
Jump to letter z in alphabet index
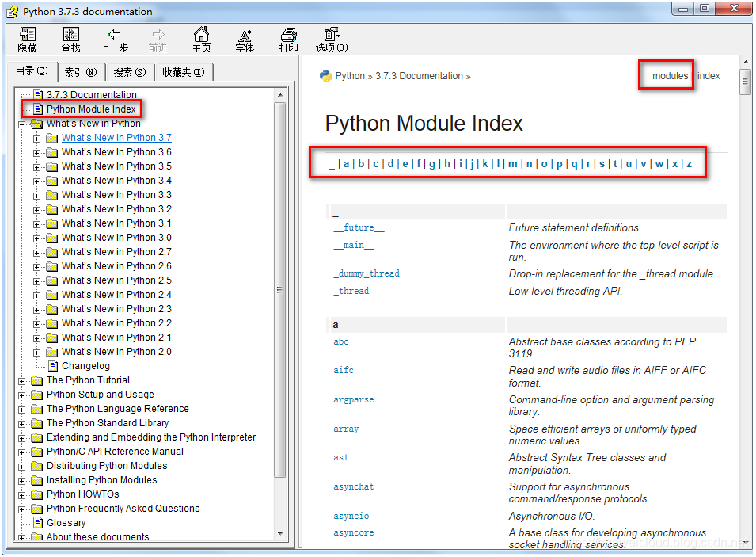click(689, 164)
